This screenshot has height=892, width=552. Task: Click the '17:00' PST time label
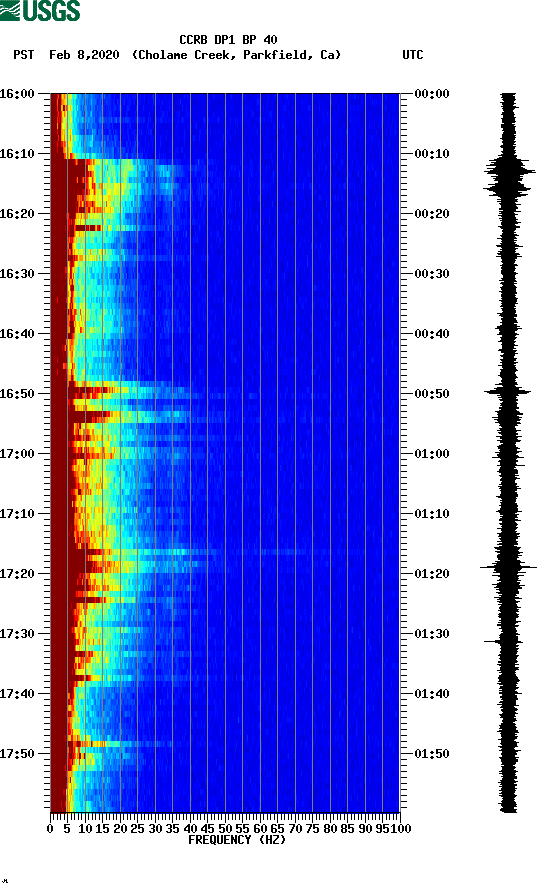point(17,453)
